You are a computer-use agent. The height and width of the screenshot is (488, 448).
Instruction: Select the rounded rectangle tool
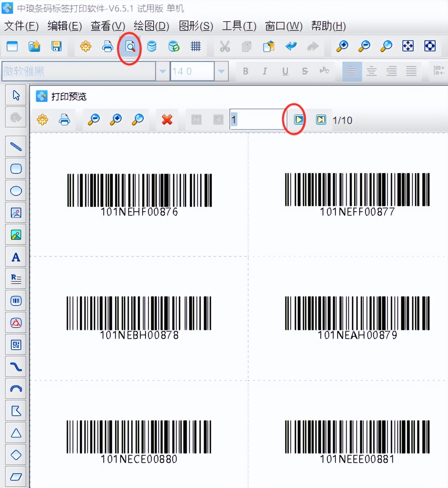16,169
